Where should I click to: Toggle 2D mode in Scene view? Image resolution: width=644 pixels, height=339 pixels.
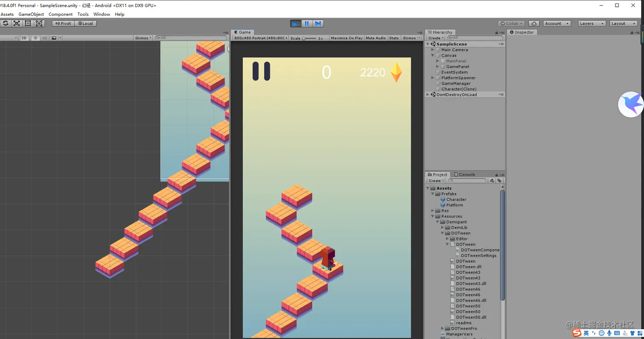[24, 38]
